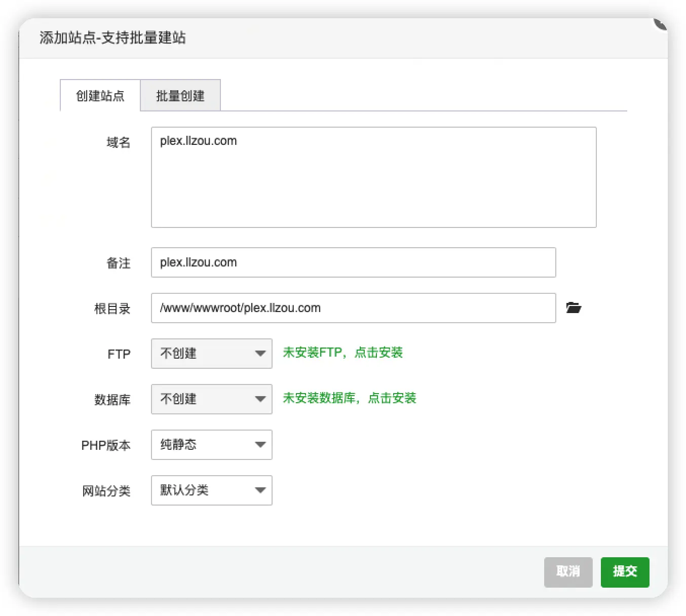Click the dialog title 添加站点-支持批量建站
This screenshot has width=686, height=616.
(112, 38)
